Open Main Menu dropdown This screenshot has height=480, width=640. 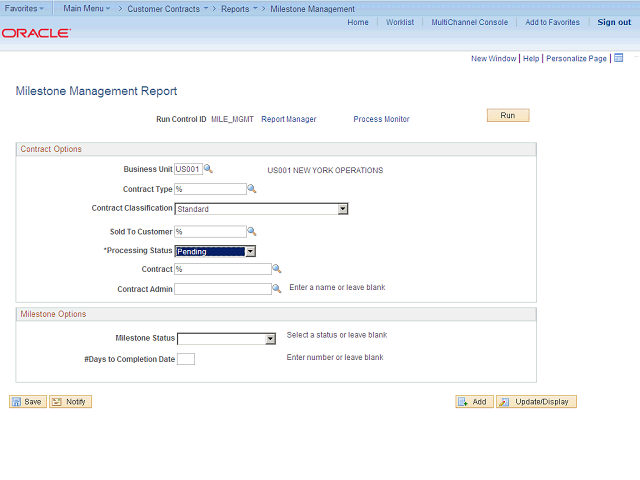[87, 8]
